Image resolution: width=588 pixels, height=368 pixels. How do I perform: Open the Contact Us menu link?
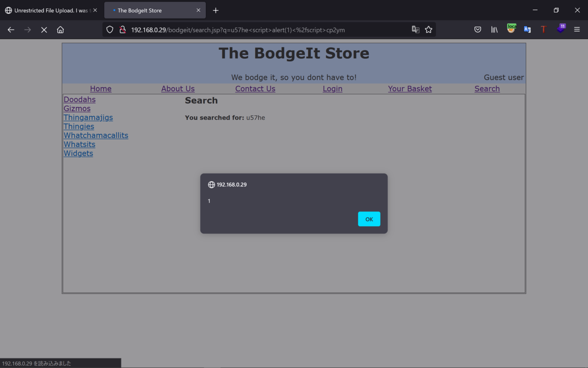coord(255,89)
